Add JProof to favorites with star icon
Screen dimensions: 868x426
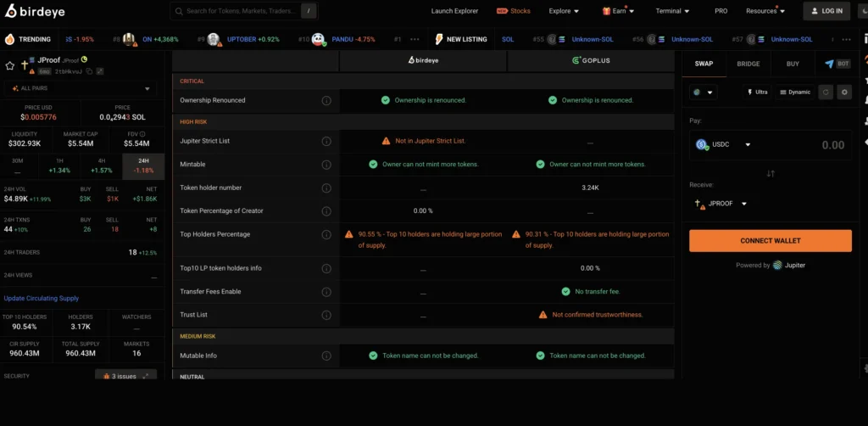coord(9,66)
